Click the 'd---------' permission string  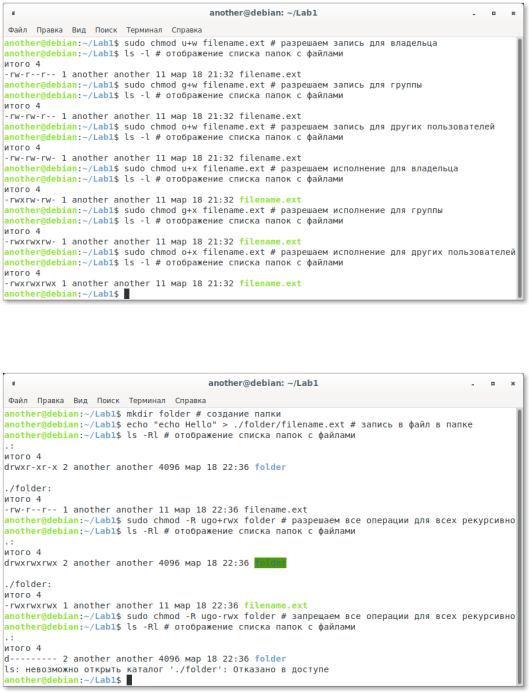31,659
